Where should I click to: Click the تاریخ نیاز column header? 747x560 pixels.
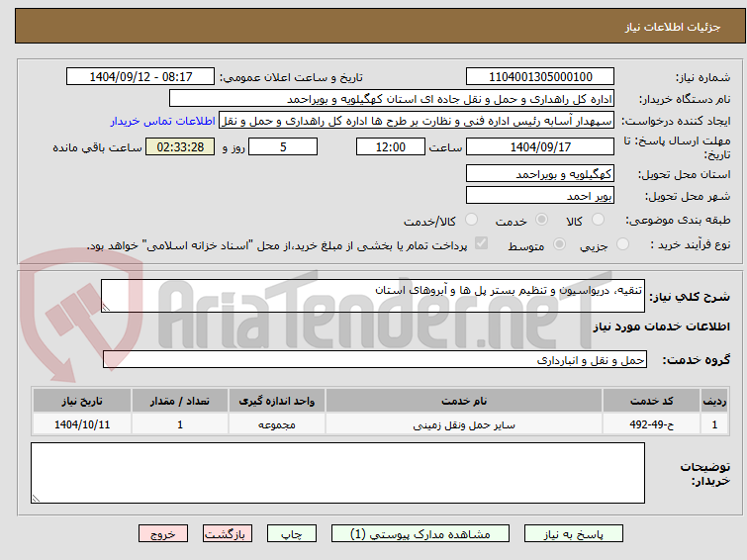(x=82, y=401)
